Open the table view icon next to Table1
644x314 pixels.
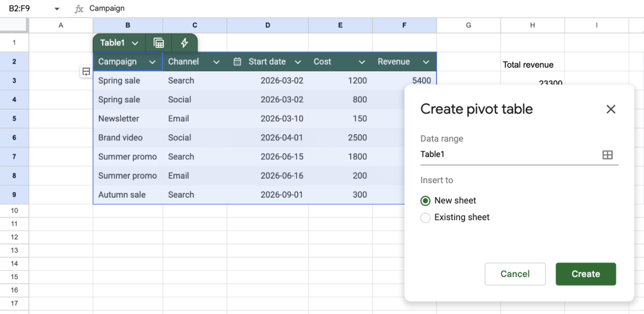[159, 43]
